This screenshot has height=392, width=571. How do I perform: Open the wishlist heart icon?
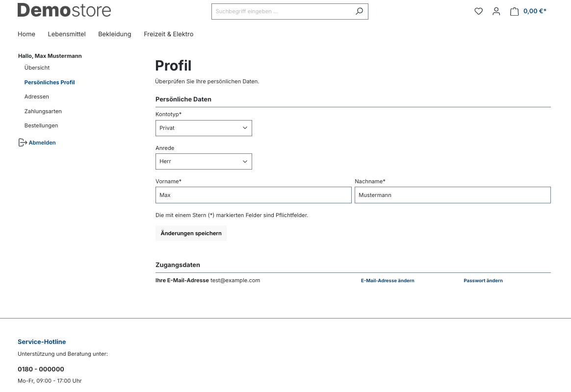click(478, 11)
